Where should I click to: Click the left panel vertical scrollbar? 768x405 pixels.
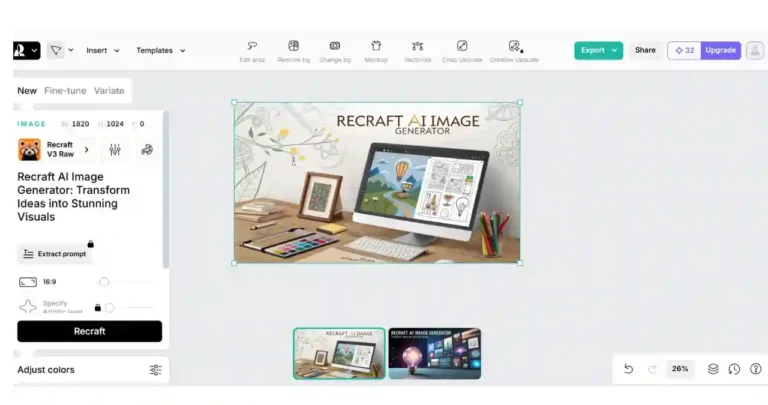[x=166, y=190]
